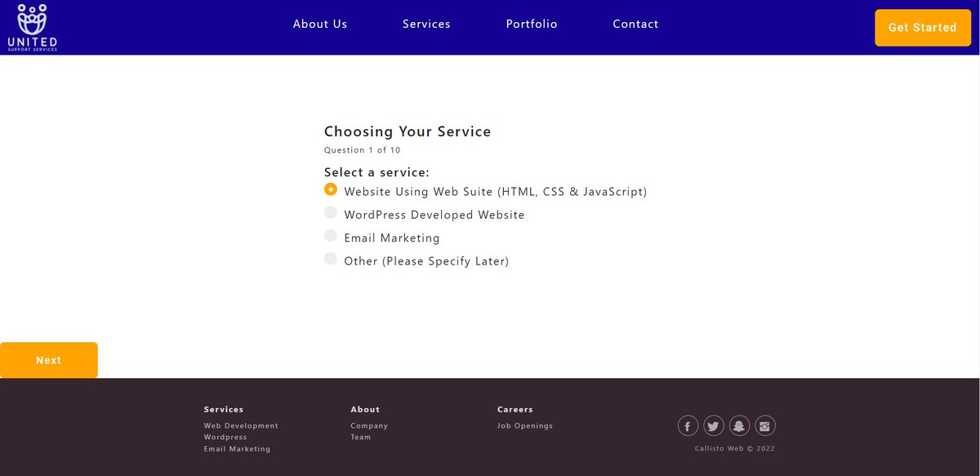This screenshot has height=476, width=980.
Task: Open the Wordpress footer link
Action: pos(225,437)
